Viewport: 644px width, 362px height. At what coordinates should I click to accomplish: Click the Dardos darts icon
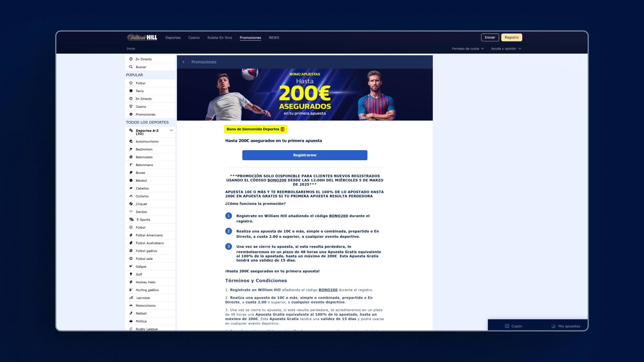pos(131,212)
